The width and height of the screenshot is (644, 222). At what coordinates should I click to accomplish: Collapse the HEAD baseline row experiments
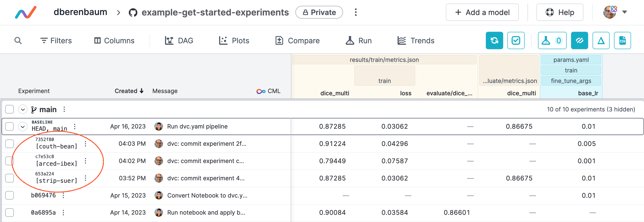23,126
